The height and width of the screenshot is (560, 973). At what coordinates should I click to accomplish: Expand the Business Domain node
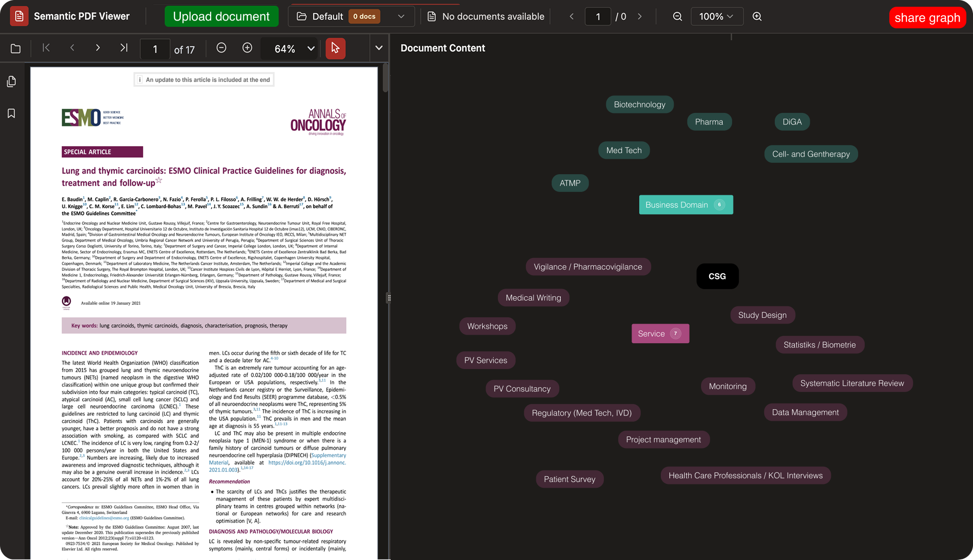(x=686, y=205)
